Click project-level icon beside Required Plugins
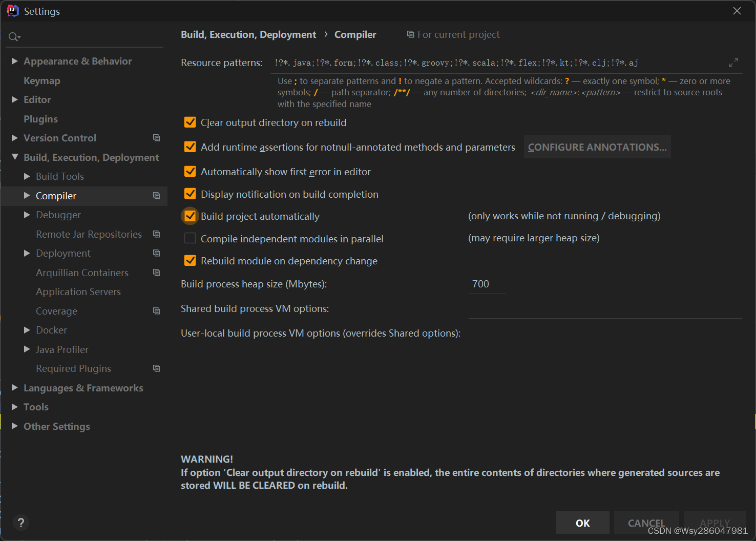 pos(157,368)
